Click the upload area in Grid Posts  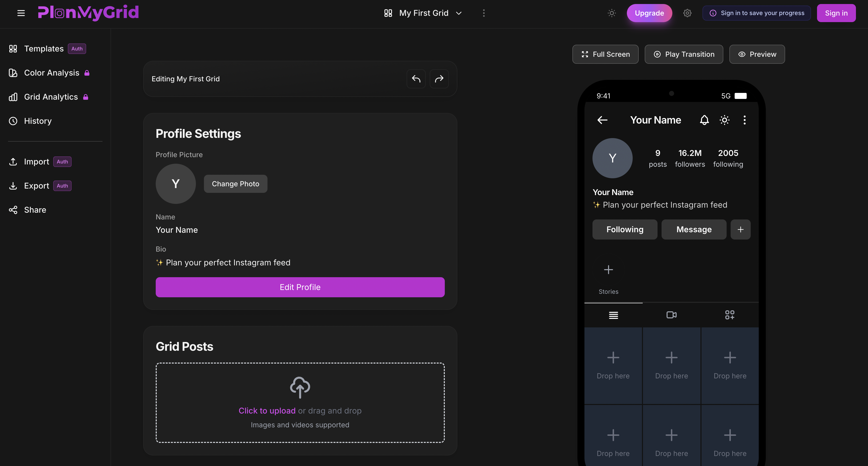point(300,403)
